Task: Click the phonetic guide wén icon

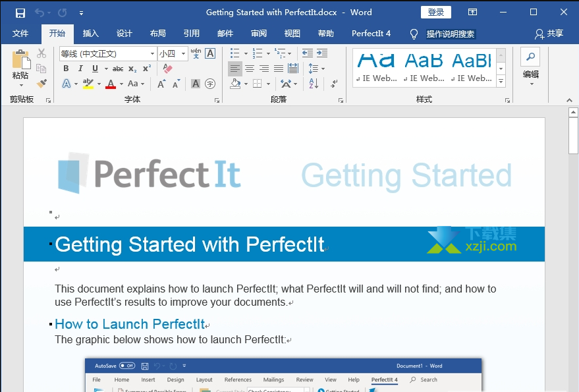Action: click(196, 53)
